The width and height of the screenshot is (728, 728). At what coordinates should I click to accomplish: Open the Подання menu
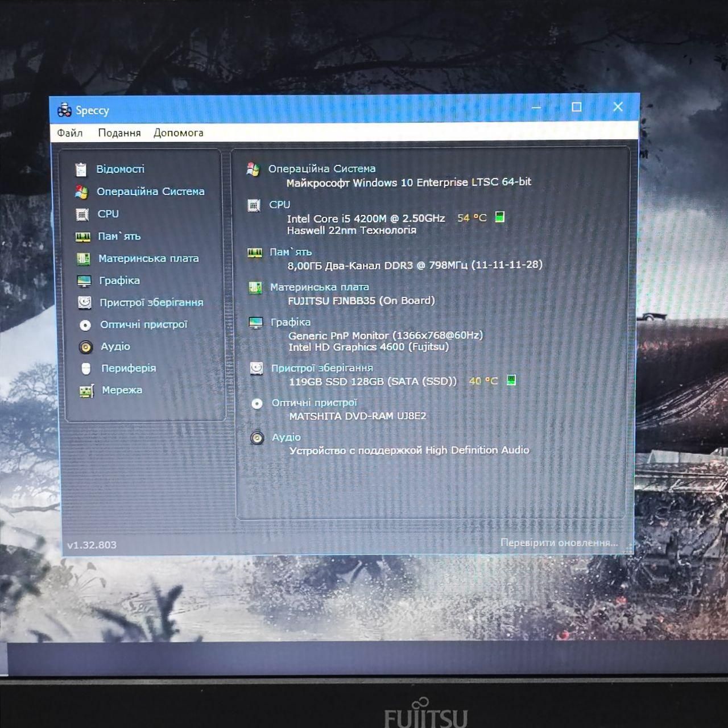pyautogui.click(x=119, y=133)
